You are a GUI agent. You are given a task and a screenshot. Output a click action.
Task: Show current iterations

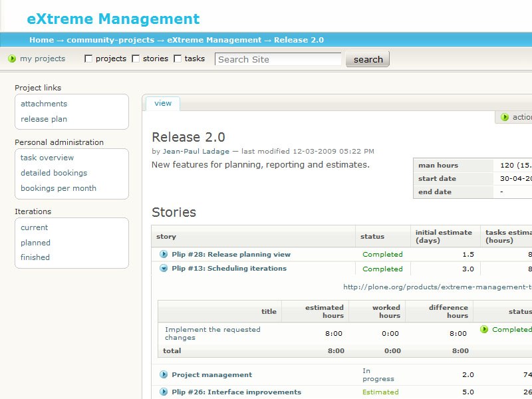pyautogui.click(x=35, y=227)
